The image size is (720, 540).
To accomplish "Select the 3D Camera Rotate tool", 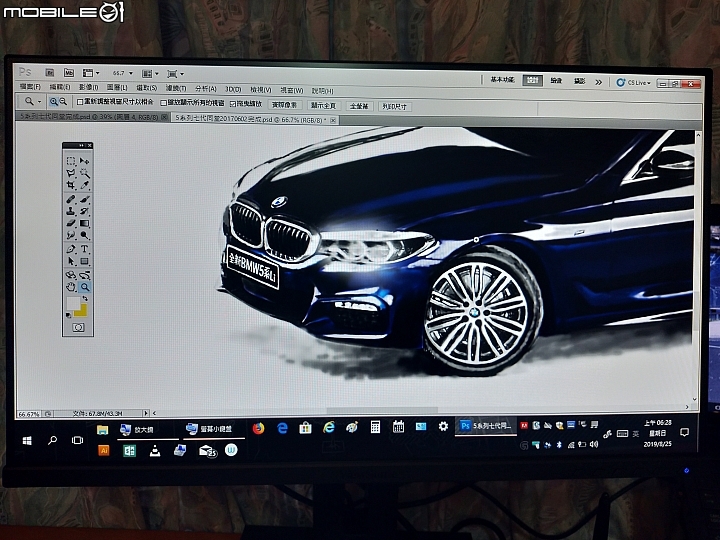I will click(84, 276).
